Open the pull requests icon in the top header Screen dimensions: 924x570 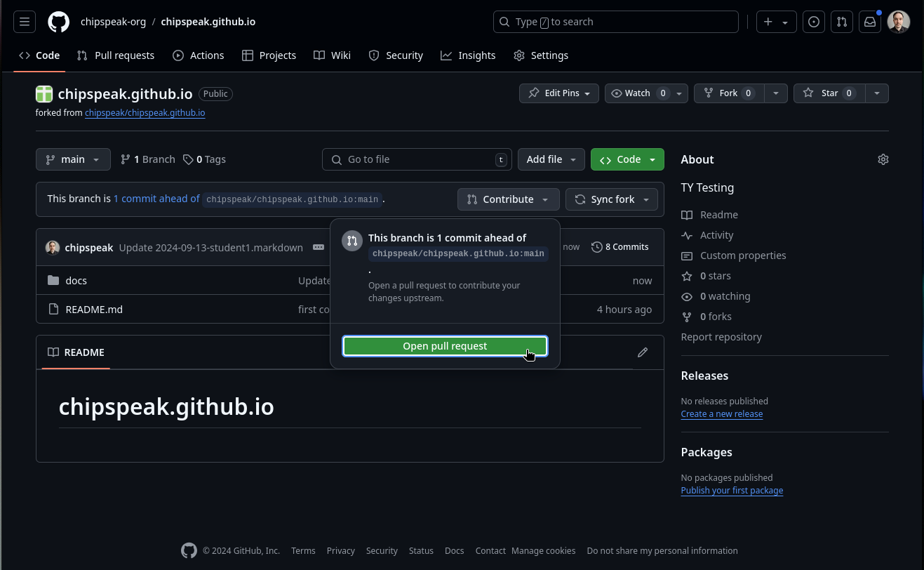(842, 22)
